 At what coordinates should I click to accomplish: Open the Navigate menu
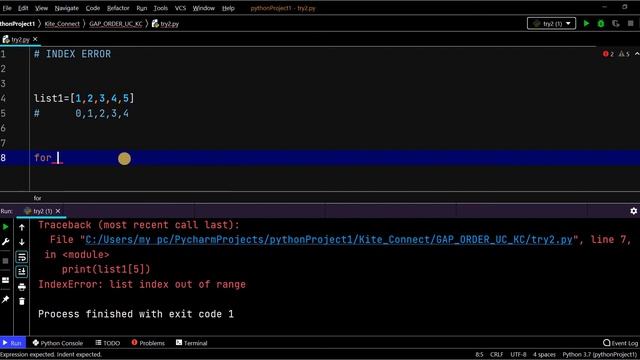coord(67,8)
